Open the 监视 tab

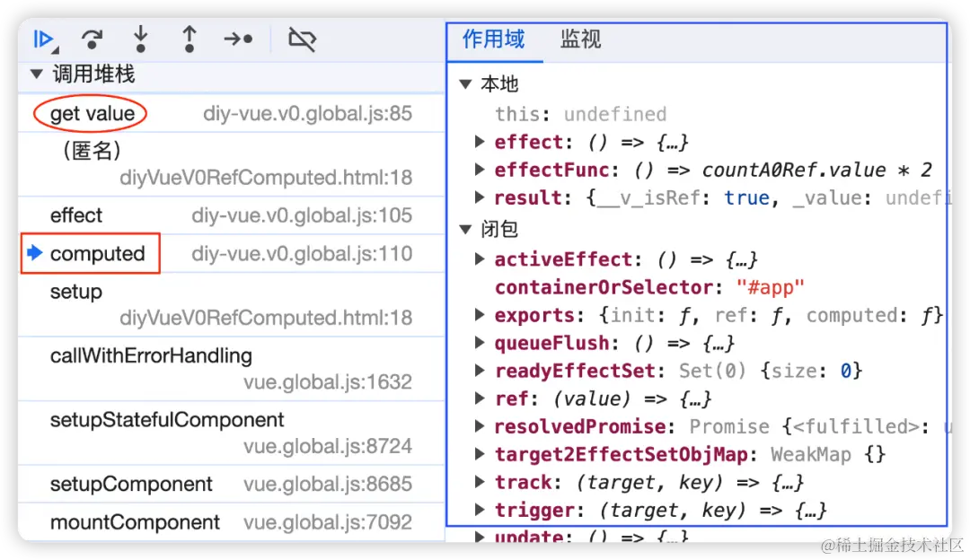580,39
